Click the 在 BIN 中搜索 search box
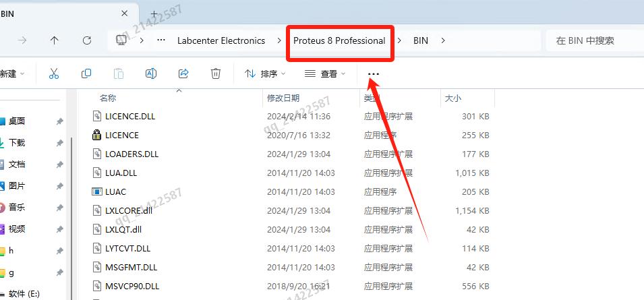 point(595,40)
